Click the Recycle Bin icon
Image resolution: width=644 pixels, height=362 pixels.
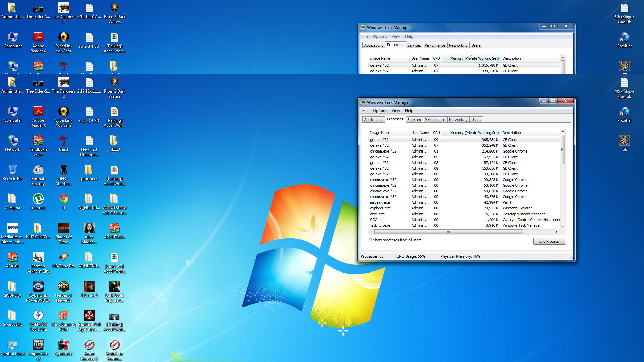tap(12, 170)
